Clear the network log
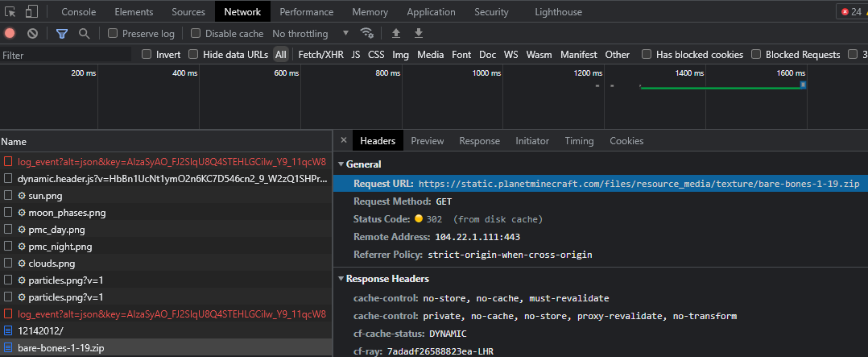This screenshot has height=357, width=868. pyautogui.click(x=33, y=33)
